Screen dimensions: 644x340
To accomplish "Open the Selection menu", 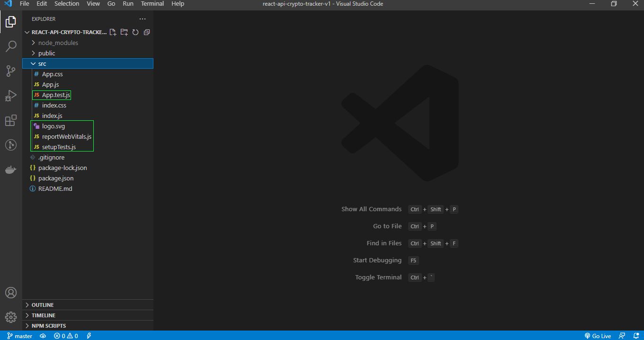I will 67,4.
